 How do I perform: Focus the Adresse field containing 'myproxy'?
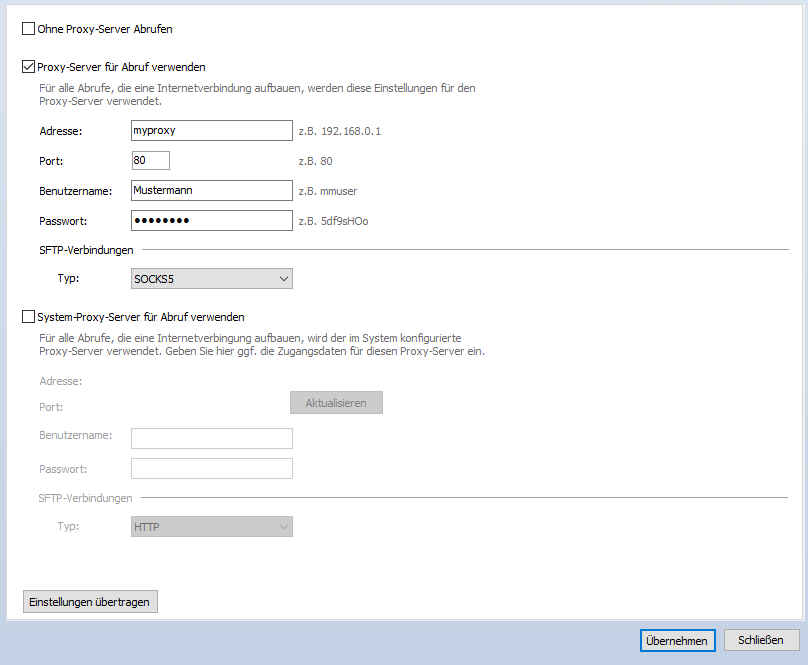[x=211, y=130]
